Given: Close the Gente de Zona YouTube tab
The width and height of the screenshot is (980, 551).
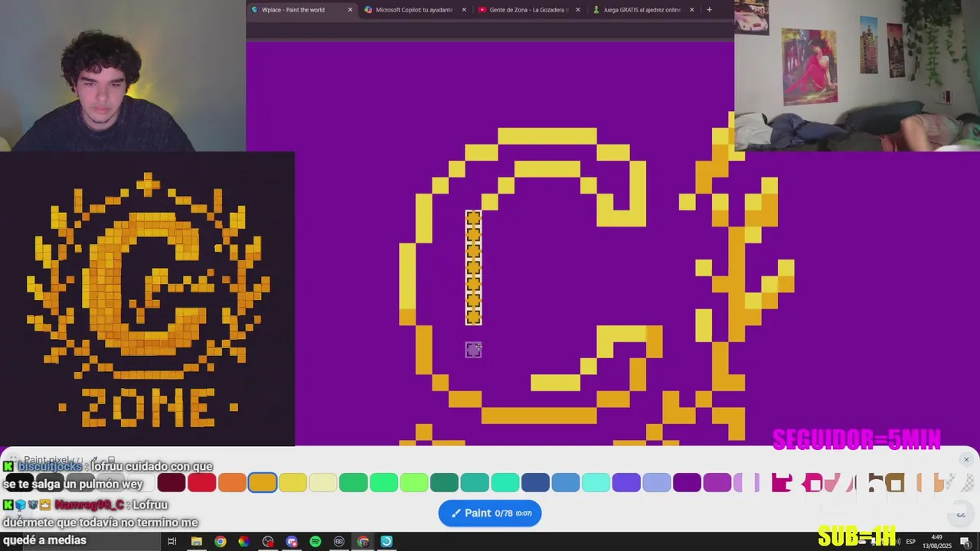Looking at the screenshot, I should pyautogui.click(x=577, y=10).
